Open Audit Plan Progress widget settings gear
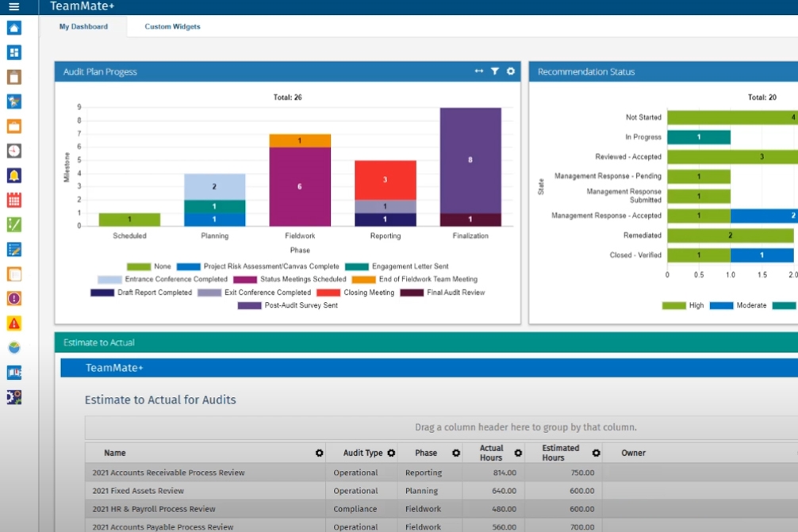798x532 pixels. pos(510,71)
